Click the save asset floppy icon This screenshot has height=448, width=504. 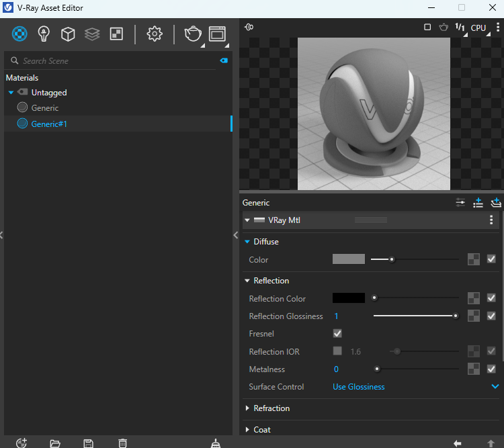click(88, 443)
